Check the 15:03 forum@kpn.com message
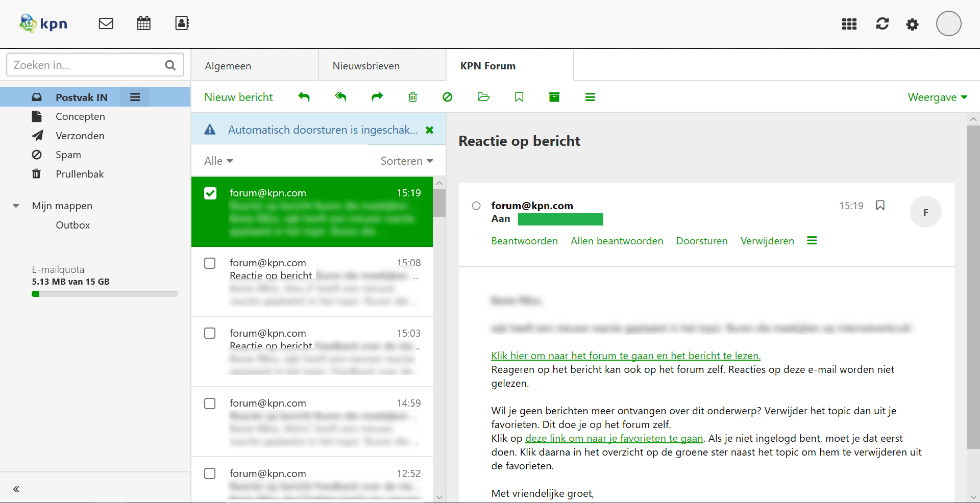Viewport: 980px width, 503px height. (210, 333)
